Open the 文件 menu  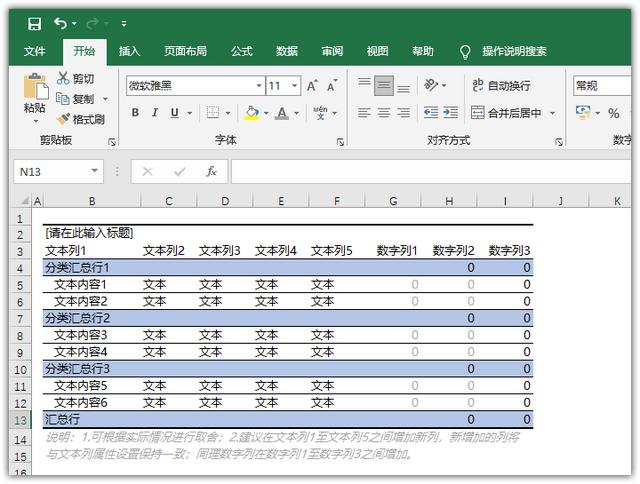34,51
